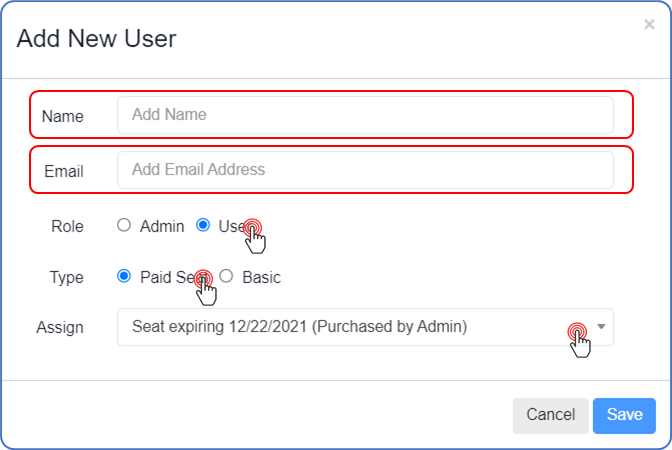Screen dimensions: 672x450
Task: Open the Seat expiring 12/22/2021 dropdown
Action: 340,327
